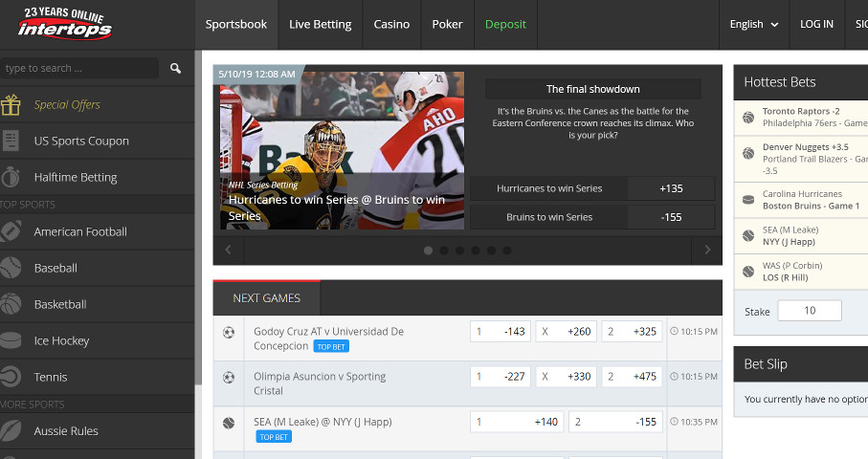Go to previous banner slide arrow
Screen dimensions: 868x459
tap(228, 250)
